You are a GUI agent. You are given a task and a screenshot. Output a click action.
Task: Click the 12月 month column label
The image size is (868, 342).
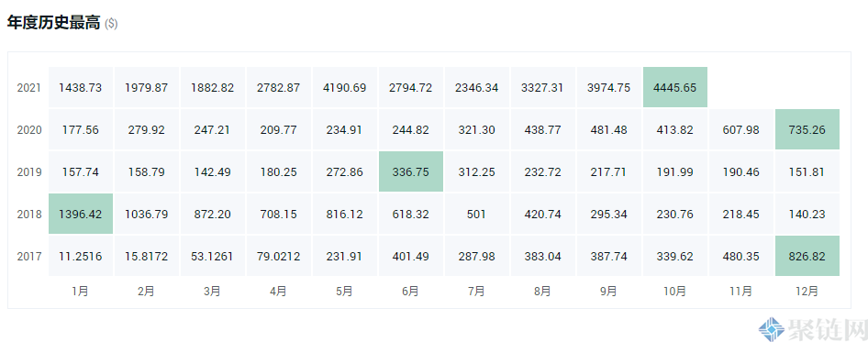(807, 291)
